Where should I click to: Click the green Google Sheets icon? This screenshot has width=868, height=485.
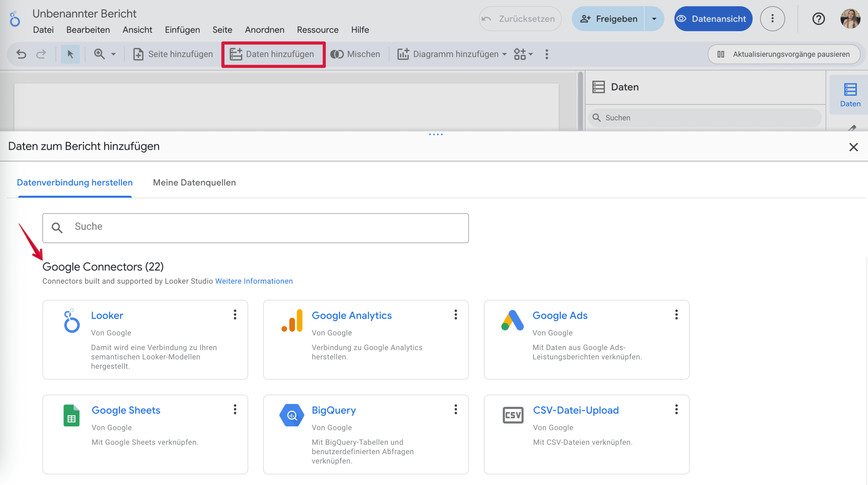(x=72, y=416)
